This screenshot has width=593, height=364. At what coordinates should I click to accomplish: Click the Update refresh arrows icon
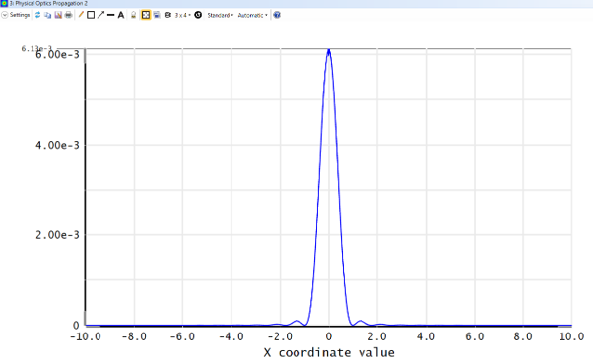pyautogui.click(x=37, y=15)
